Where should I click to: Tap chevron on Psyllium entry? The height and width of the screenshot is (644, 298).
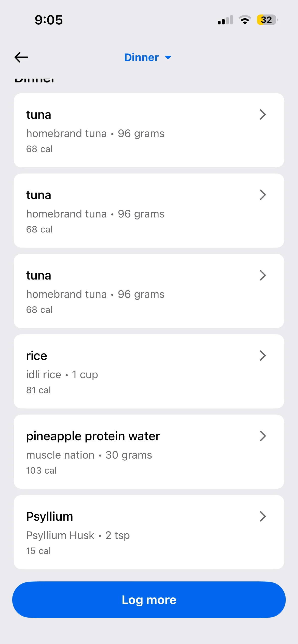(263, 516)
